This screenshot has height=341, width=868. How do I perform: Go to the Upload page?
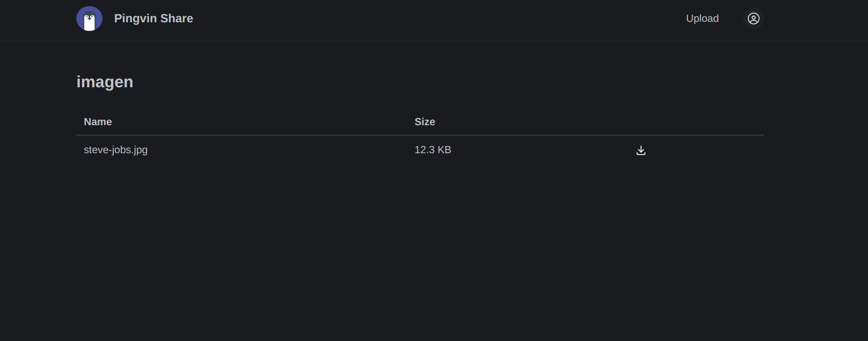pyautogui.click(x=702, y=18)
